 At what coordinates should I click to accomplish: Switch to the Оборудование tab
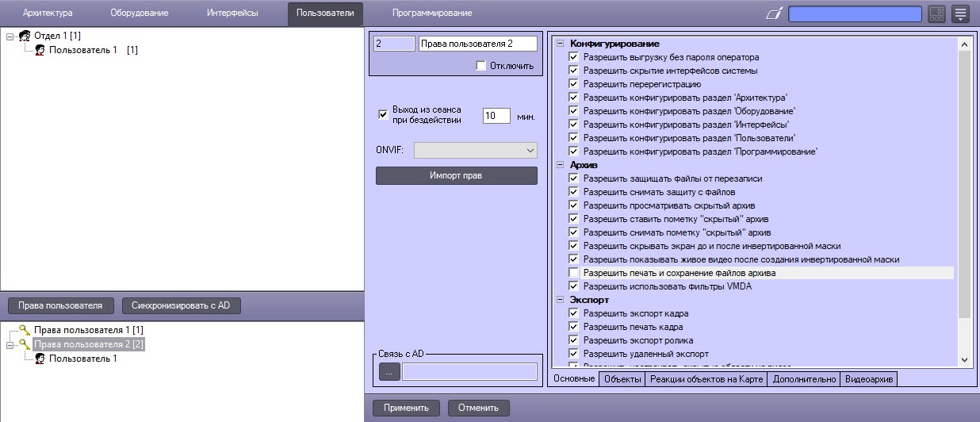[140, 13]
